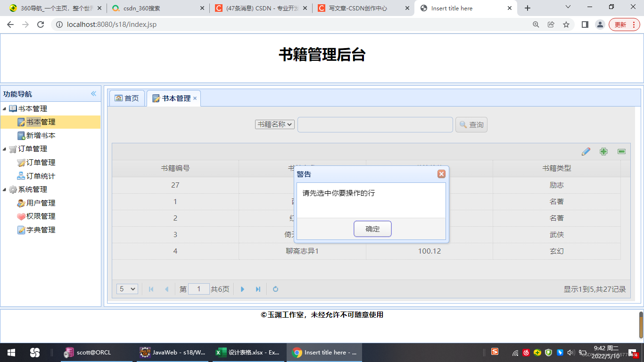Screen dimensions: 644x362
Task: Select the edit pencil icon above the table
Action: coord(586,151)
